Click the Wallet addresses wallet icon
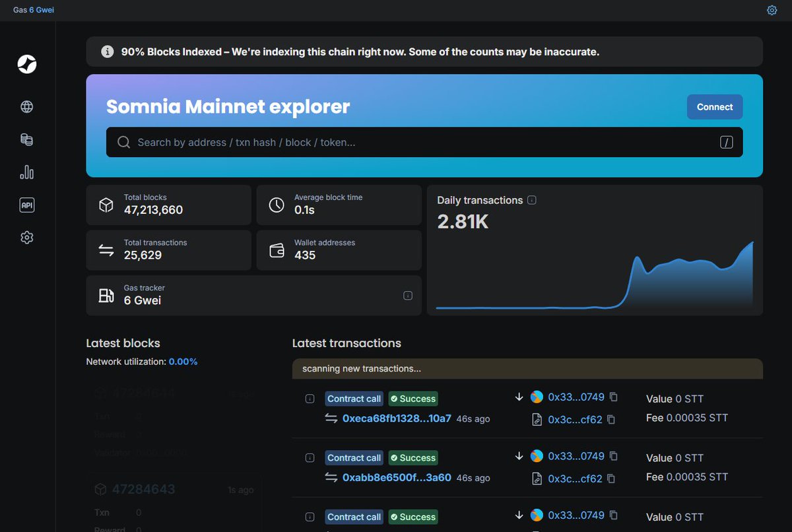This screenshot has height=532, width=792. (277, 250)
